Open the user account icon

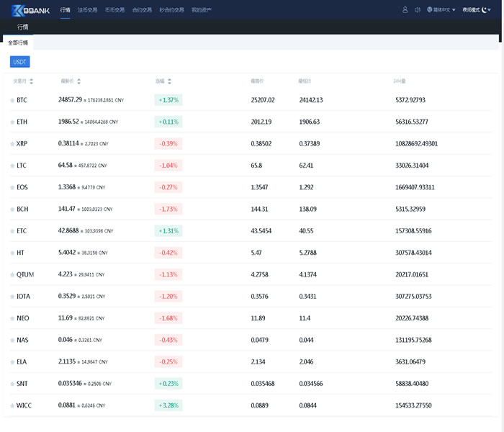tap(405, 9)
